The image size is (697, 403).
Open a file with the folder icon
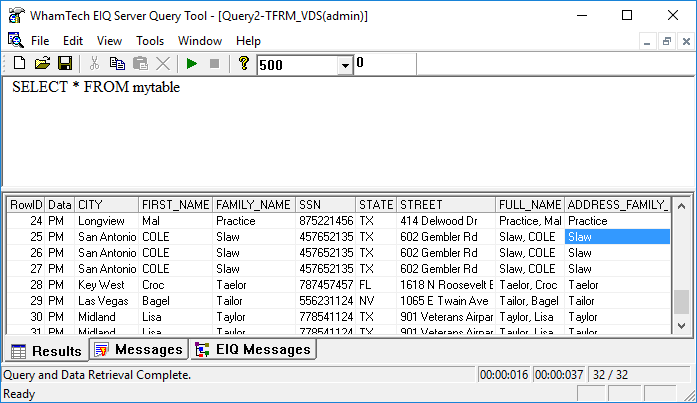[42, 63]
